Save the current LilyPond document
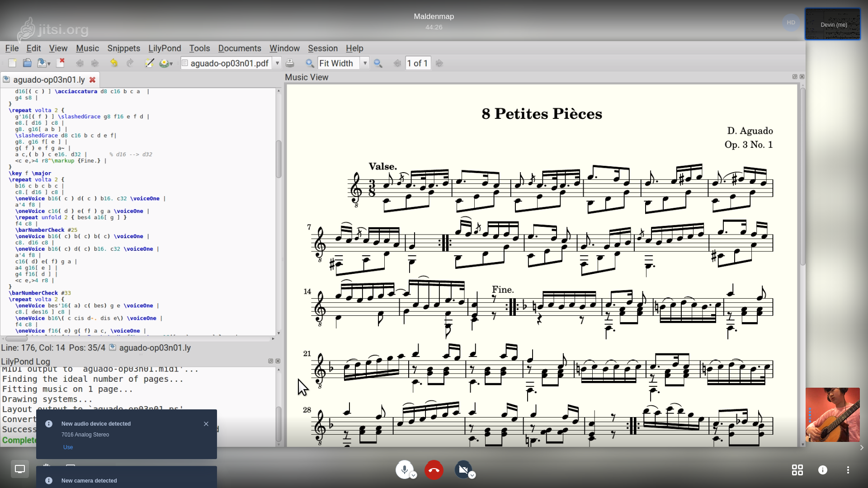The height and width of the screenshot is (488, 868). click(x=42, y=63)
